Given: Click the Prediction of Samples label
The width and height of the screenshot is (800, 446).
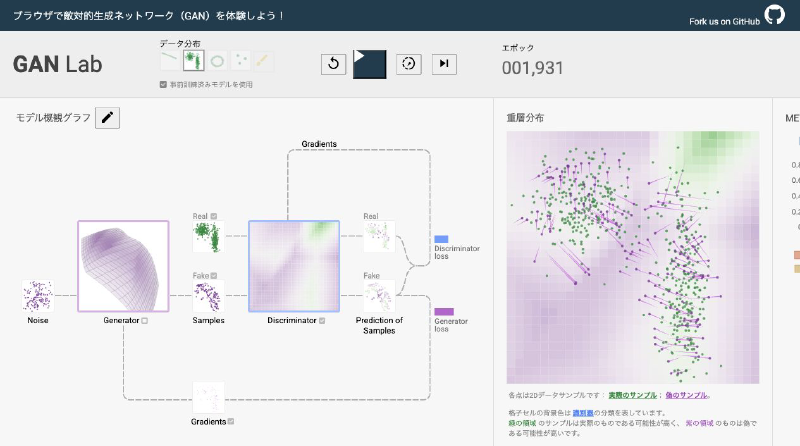Looking at the screenshot, I should click(x=379, y=325).
